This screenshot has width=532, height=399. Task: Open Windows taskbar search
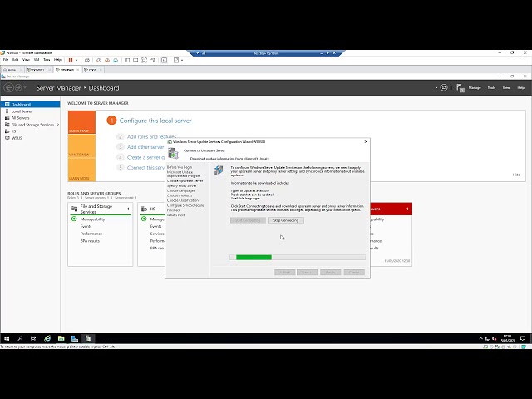pos(20,338)
